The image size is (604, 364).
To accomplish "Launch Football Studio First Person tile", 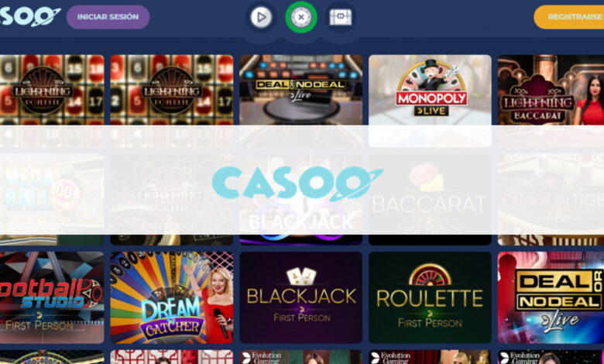I will tap(52, 297).
